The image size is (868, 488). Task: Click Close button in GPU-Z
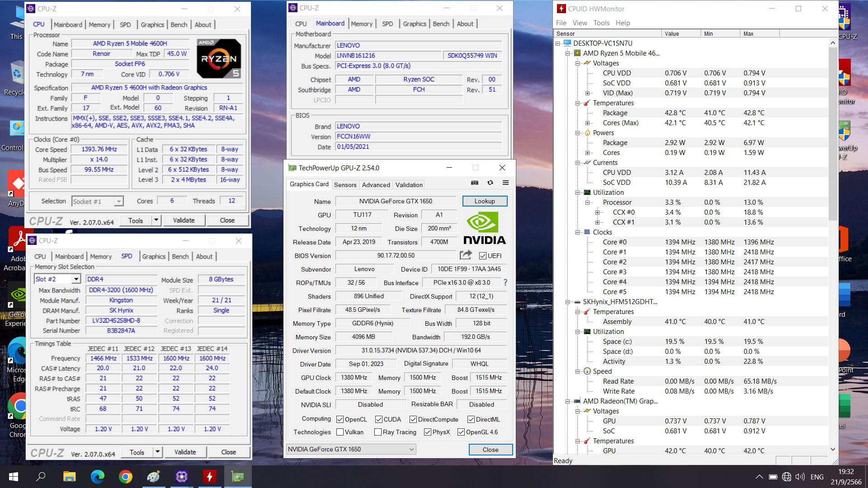(491, 450)
